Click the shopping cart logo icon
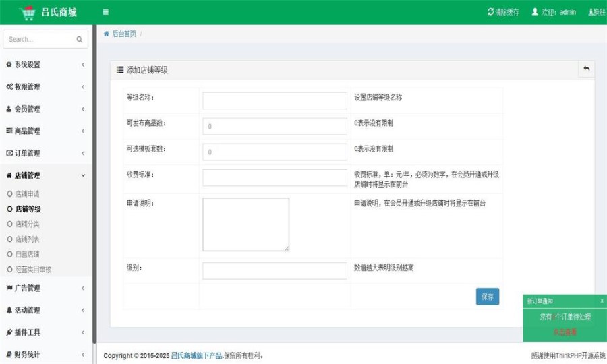Viewport: 607px width, 364px height. coord(28,12)
